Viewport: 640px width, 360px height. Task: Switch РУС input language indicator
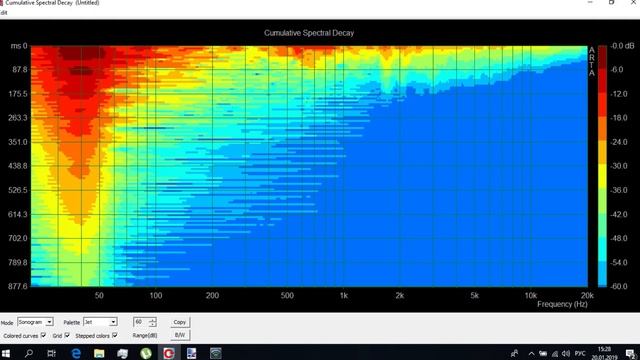coord(580,353)
